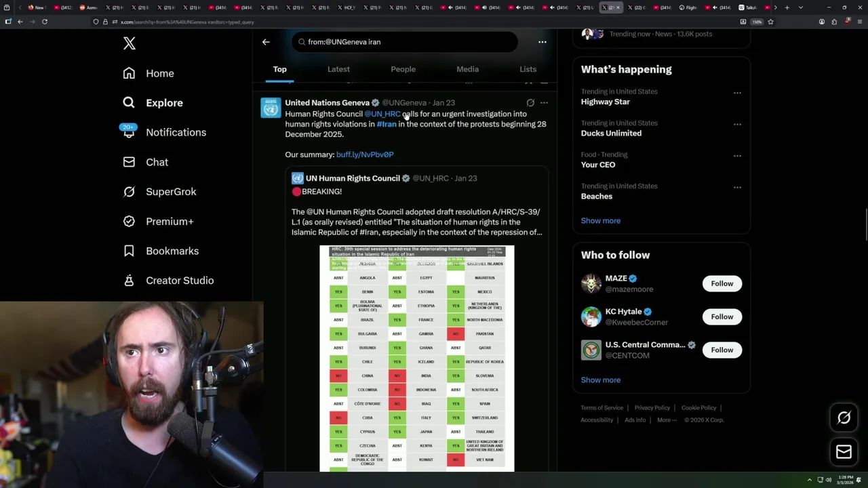Switch to the Media tab

click(x=467, y=69)
